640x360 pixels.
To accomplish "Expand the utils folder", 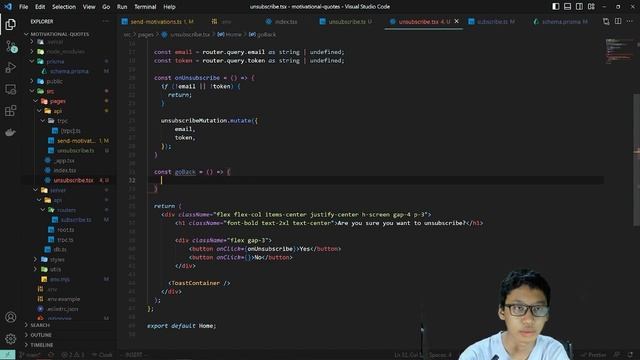I will (55, 269).
